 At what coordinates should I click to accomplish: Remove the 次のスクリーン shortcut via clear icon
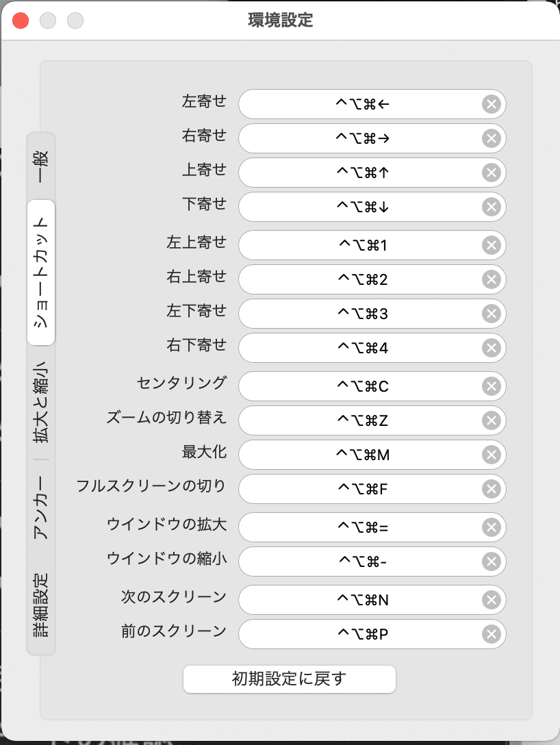(492, 600)
